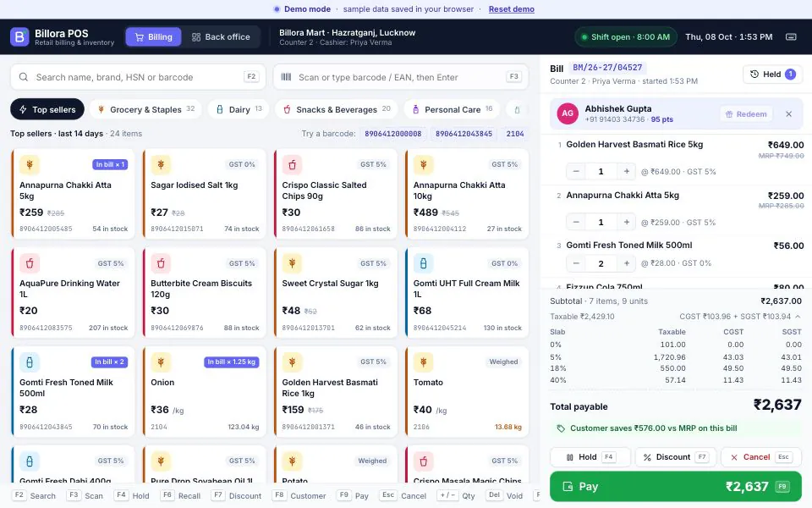Viewport: 812px width, 508px height.
Task: Increase Gomti Fresh Toned Milk 500ml bill quantity
Action: 626,263
